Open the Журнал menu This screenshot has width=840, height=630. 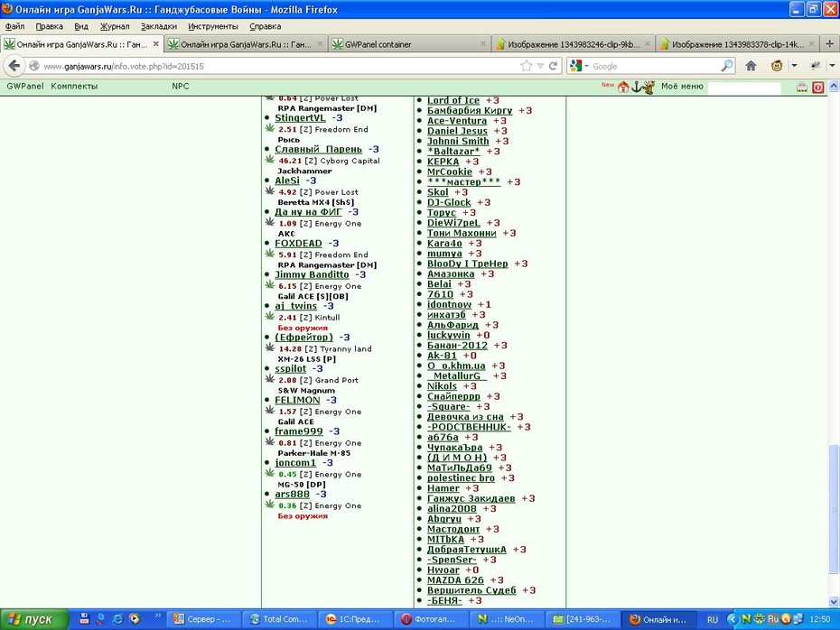click(114, 26)
